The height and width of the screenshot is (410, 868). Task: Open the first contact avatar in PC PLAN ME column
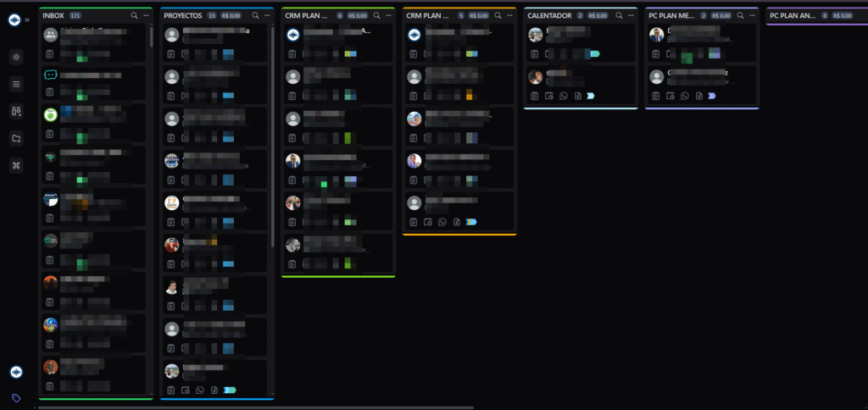tap(656, 35)
